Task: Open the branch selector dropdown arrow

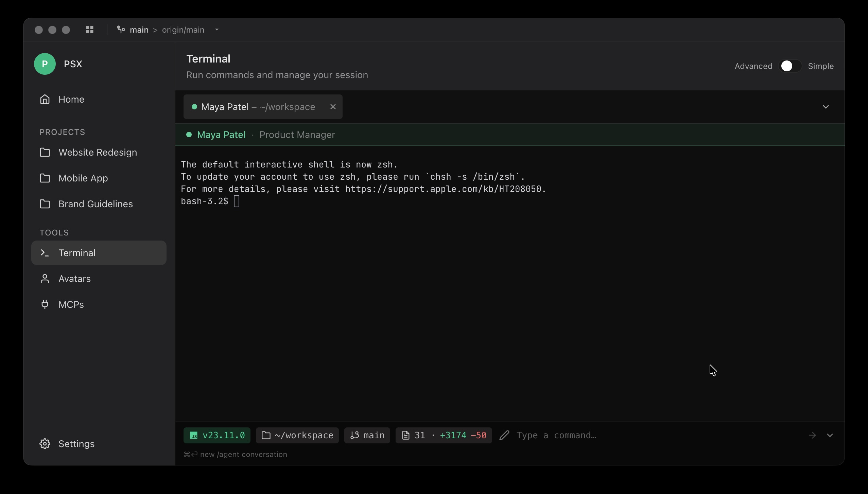Action: 217,30
